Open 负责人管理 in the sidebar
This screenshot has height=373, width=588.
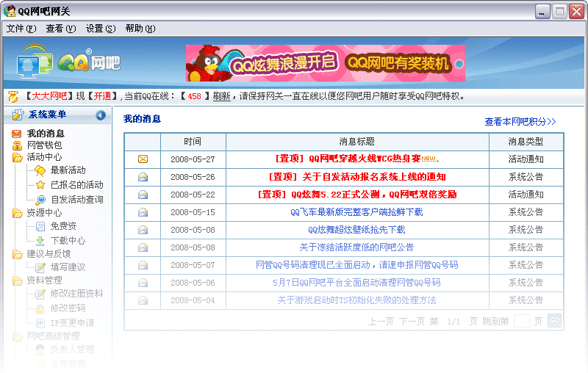point(72,350)
